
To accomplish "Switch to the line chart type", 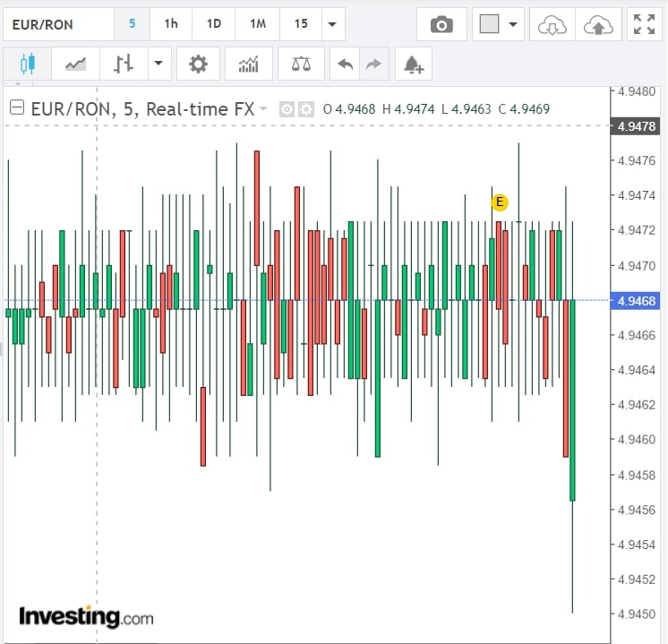I will click(x=76, y=64).
